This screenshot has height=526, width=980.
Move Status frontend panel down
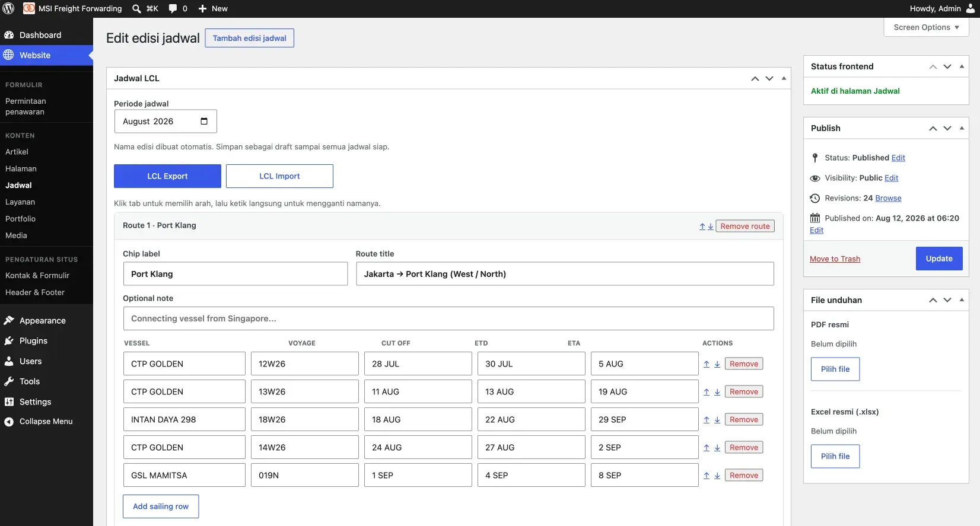pyautogui.click(x=947, y=66)
